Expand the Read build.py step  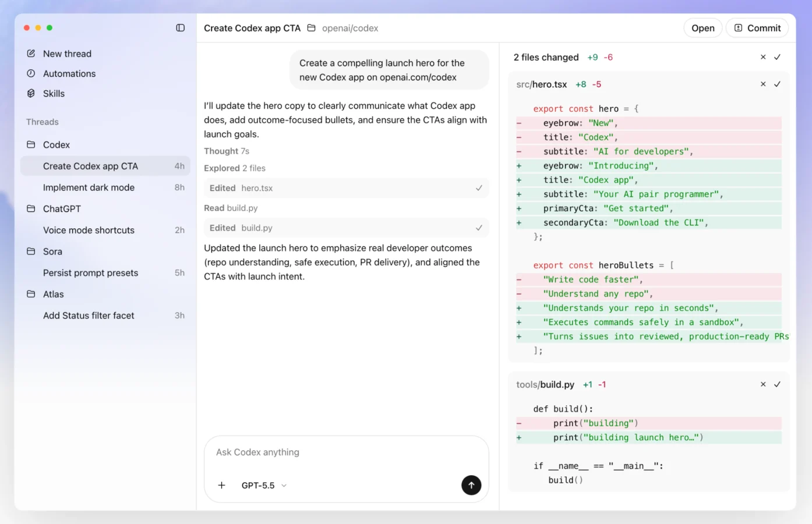coord(231,208)
